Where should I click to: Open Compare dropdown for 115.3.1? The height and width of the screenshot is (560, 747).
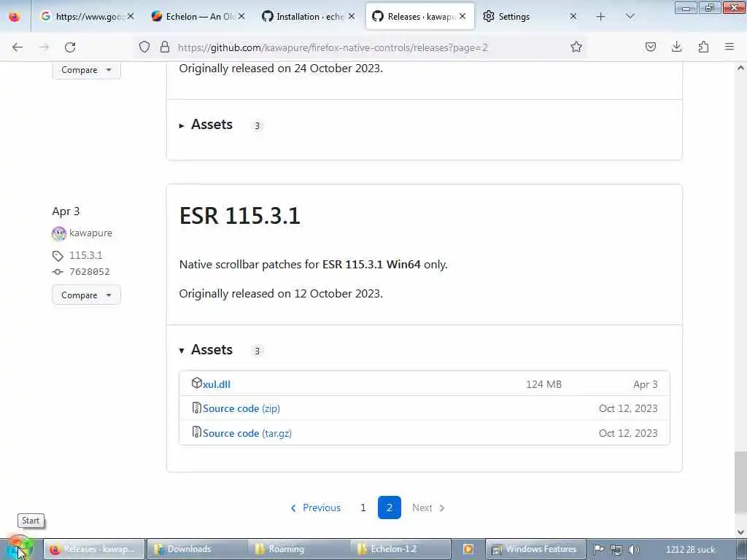[x=86, y=295]
